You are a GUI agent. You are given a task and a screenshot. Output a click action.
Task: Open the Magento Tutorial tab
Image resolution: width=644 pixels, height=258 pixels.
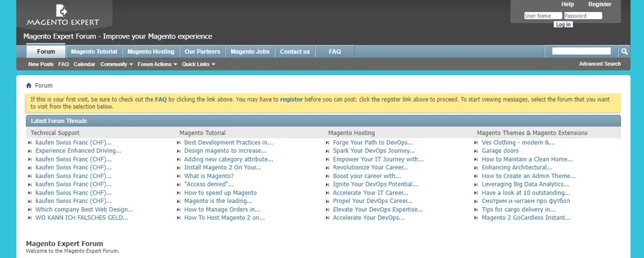pos(94,51)
